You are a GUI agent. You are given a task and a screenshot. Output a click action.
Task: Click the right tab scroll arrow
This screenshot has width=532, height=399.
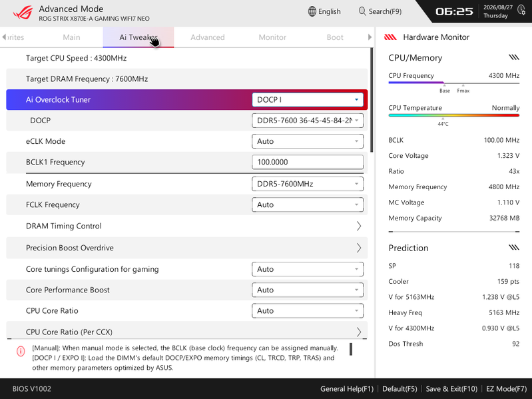pos(370,37)
